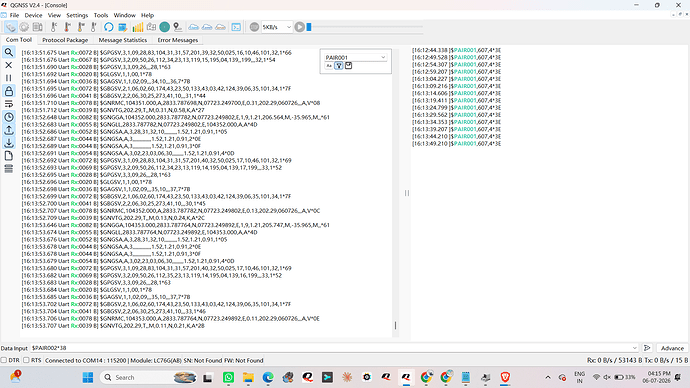
Task: Click the gray round playback file icon
Action: [x=254, y=27]
